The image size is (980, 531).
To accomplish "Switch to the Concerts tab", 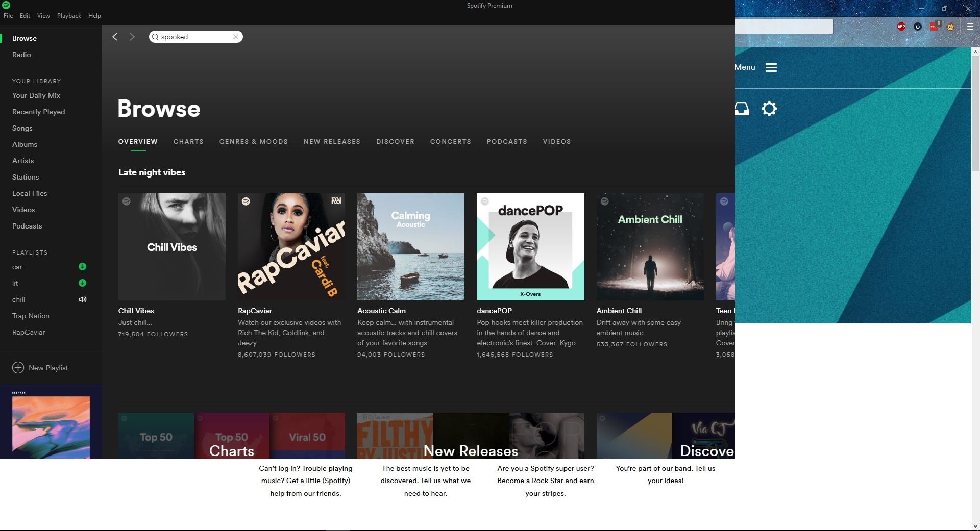I will coord(451,142).
